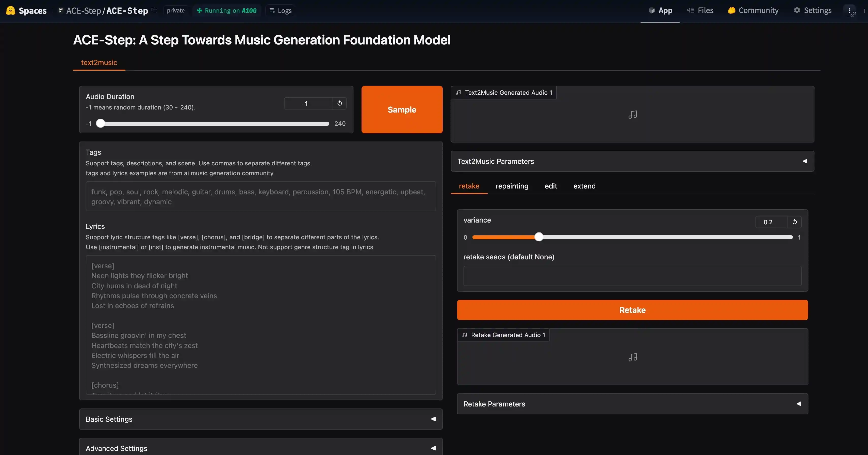Click the music note in Text2Music Generated Audio
The width and height of the screenshot is (868, 455).
coord(632,115)
